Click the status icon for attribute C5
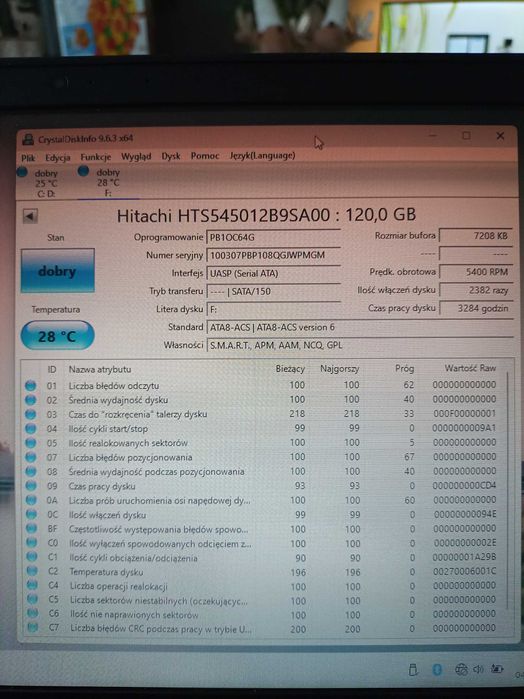The height and width of the screenshot is (699, 524). click(x=32, y=600)
